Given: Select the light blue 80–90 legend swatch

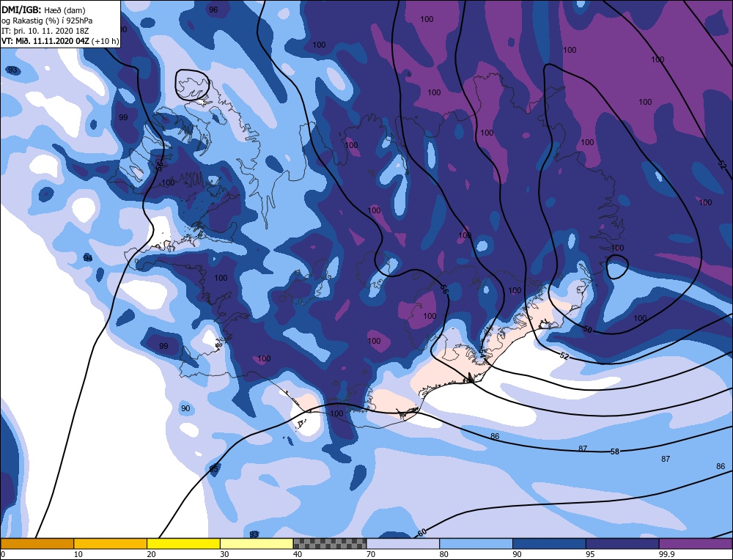Looking at the screenshot, I should point(476,544).
